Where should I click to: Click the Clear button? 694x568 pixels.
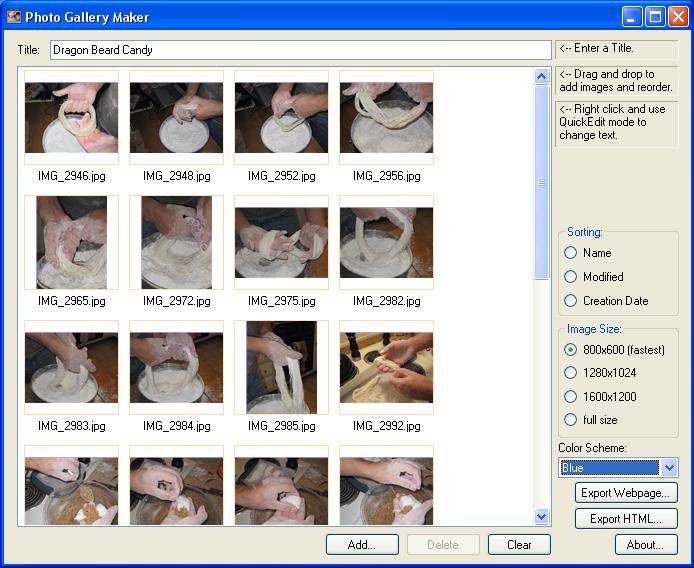519,545
